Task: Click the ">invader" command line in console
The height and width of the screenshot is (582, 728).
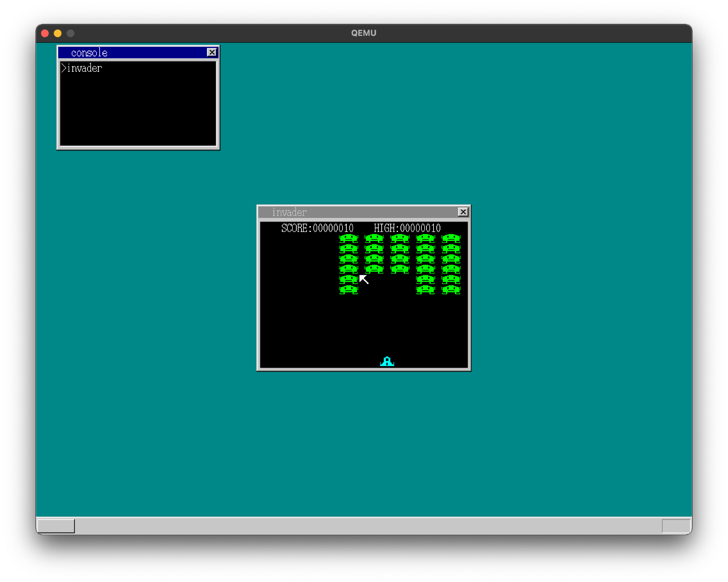Action: [82, 68]
